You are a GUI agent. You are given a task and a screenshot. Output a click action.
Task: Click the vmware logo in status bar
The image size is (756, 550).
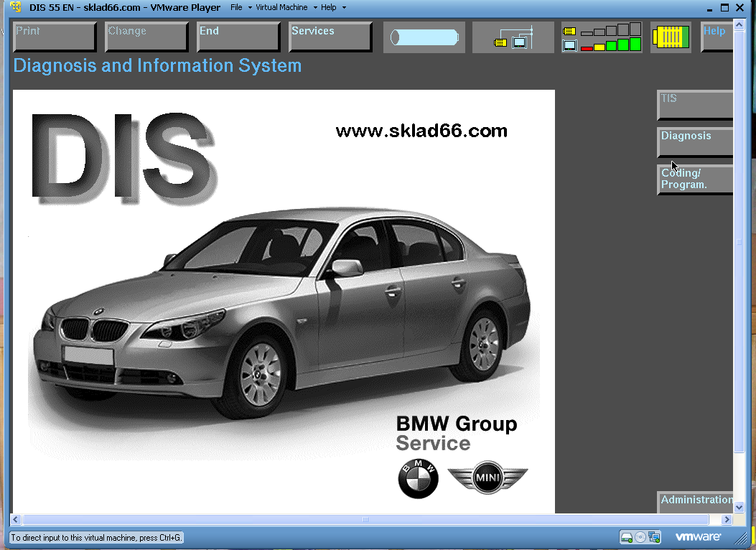coord(698,536)
